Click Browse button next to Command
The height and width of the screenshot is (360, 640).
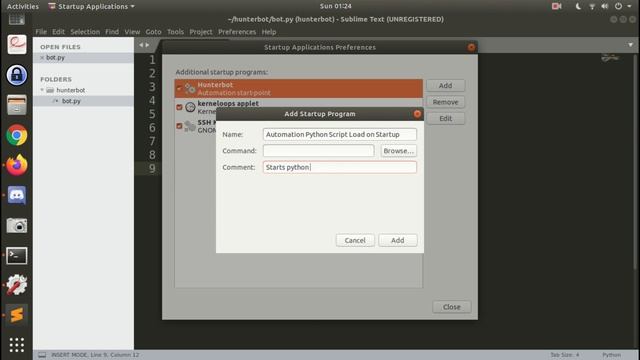point(399,151)
